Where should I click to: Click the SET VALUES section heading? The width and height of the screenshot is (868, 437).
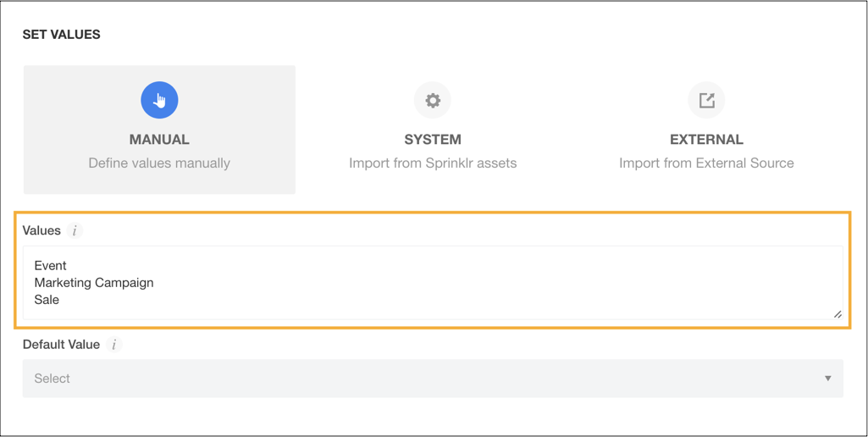(x=61, y=35)
